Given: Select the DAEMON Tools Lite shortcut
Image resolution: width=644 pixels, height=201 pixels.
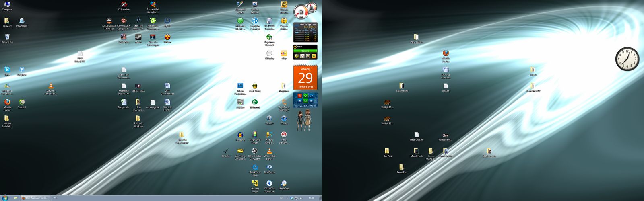Looking at the screenshot, I should point(269,187).
